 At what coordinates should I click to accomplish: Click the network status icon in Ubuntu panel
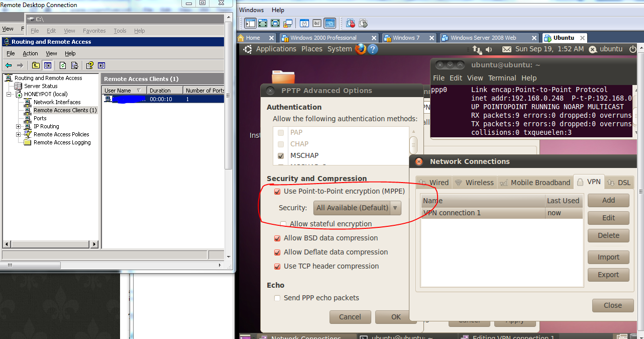pos(477,49)
